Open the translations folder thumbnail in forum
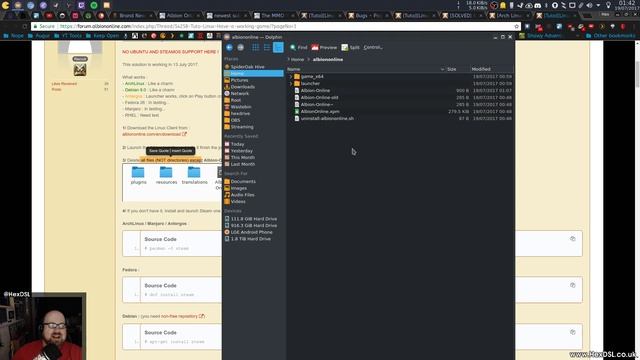Screen dimensions: 640x360 click(x=194, y=176)
